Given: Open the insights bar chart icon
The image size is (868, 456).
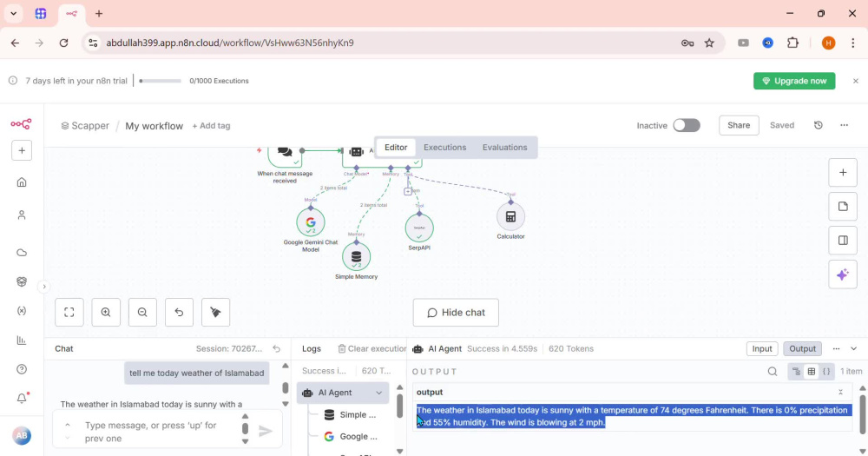Looking at the screenshot, I should [x=22, y=340].
